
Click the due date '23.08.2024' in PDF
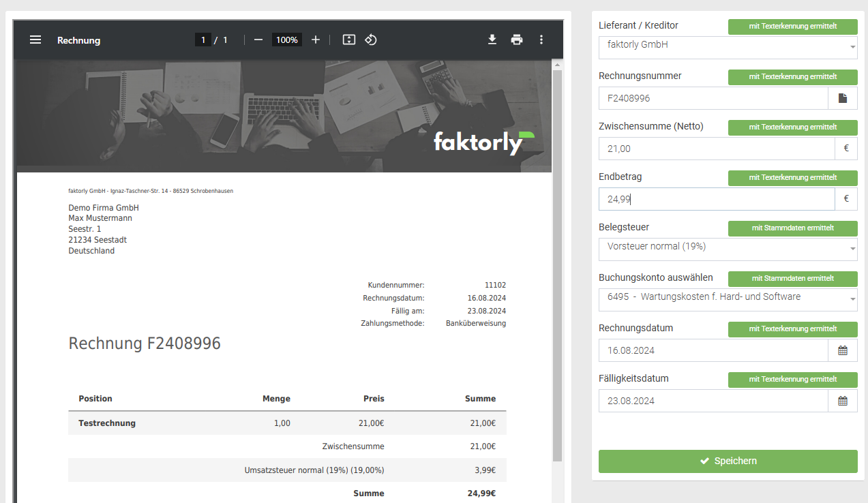click(x=487, y=311)
